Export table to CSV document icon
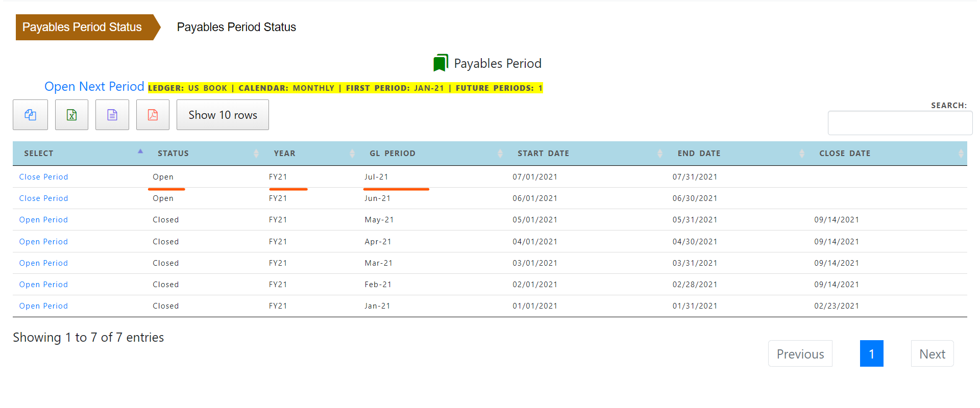Viewport: 980px width, 408px height. [x=112, y=115]
